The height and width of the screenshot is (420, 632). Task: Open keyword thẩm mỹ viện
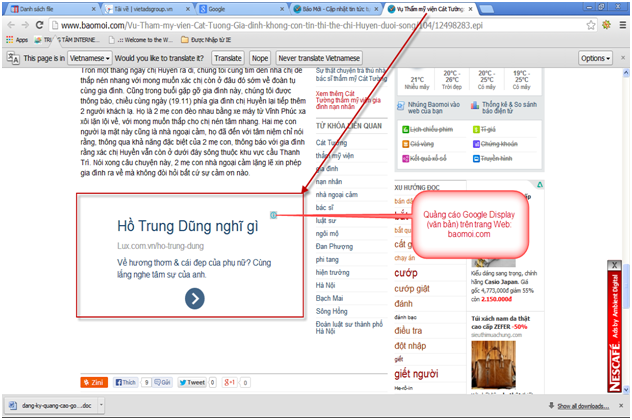(335, 156)
